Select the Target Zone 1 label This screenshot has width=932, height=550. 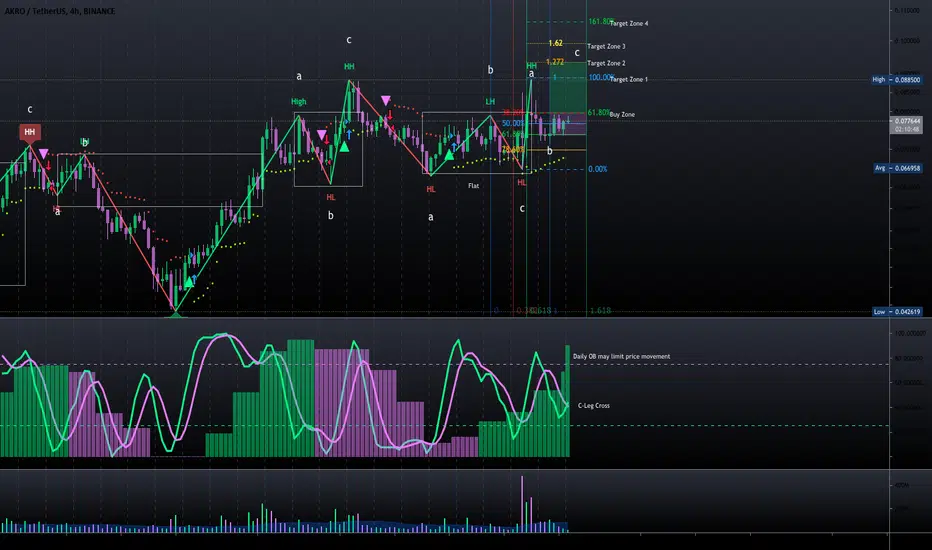tap(629, 79)
